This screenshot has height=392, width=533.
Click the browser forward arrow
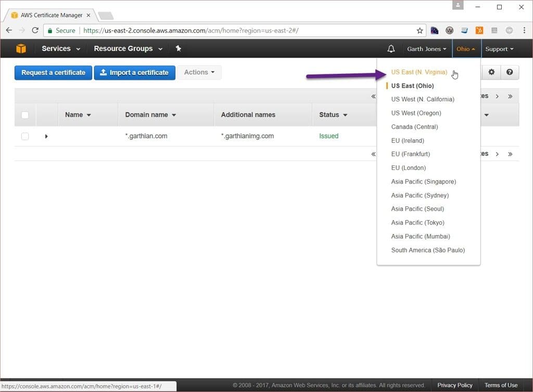(x=22, y=30)
